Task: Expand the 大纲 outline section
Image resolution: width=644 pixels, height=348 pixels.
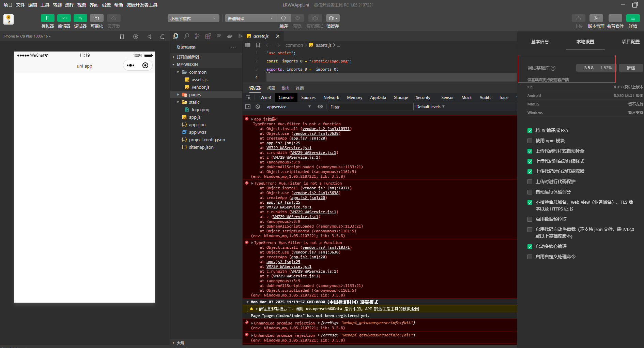Action: tap(206, 343)
